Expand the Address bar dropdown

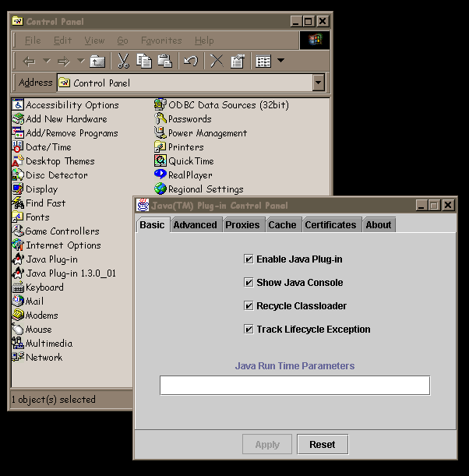[319, 83]
